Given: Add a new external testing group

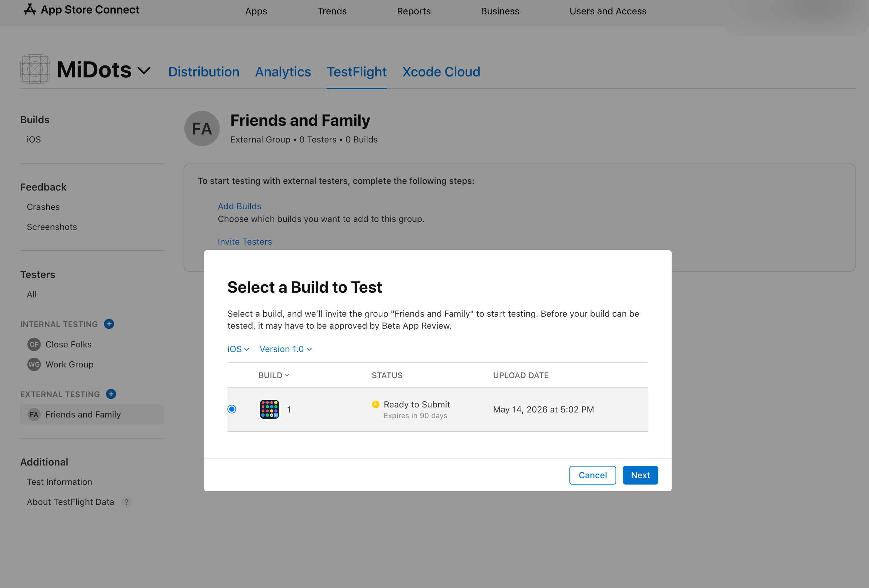Looking at the screenshot, I should coord(111,394).
